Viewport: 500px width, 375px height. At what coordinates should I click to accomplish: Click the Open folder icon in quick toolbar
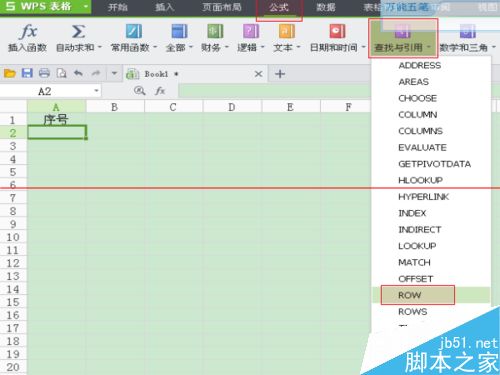pyautogui.click(x=10, y=73)
